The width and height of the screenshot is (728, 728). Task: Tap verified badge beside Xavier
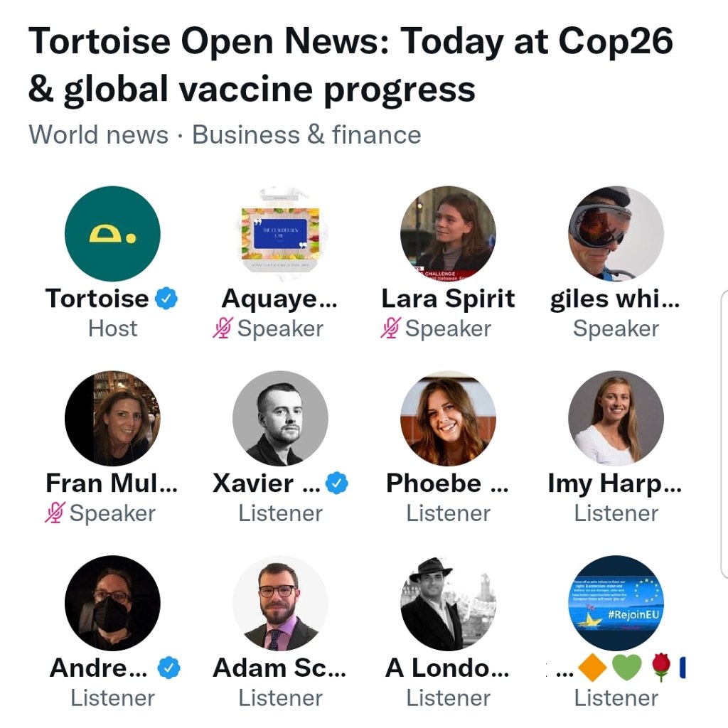337,484
